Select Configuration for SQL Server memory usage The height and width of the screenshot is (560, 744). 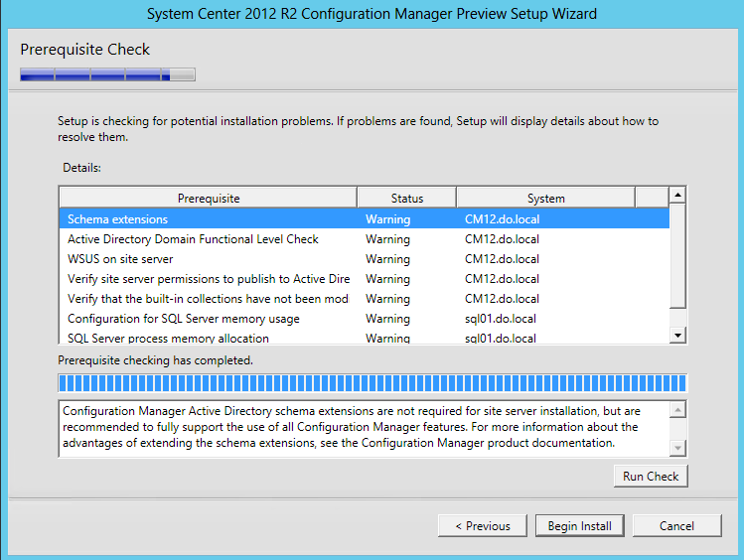[x=364, y=319]
